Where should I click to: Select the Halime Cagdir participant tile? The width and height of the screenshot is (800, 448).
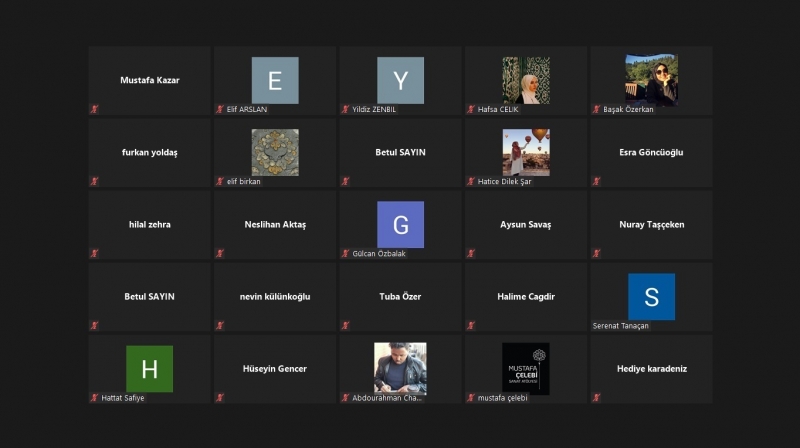coord(526,297)
